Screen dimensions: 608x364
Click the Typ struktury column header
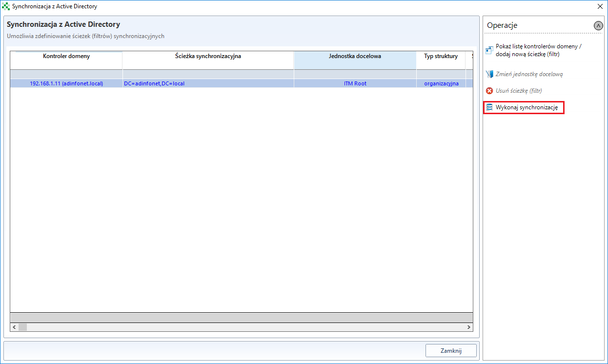pos(441,57)
